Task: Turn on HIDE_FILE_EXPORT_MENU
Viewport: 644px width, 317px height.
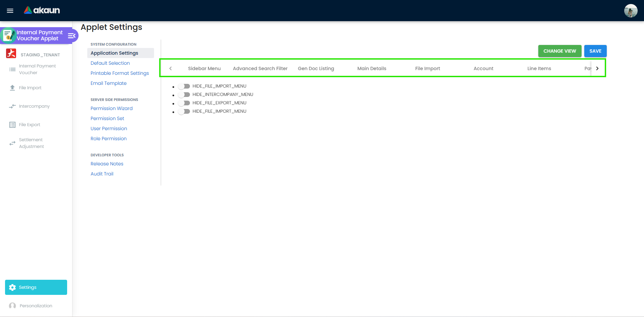Action: click(x=184, y=103)
